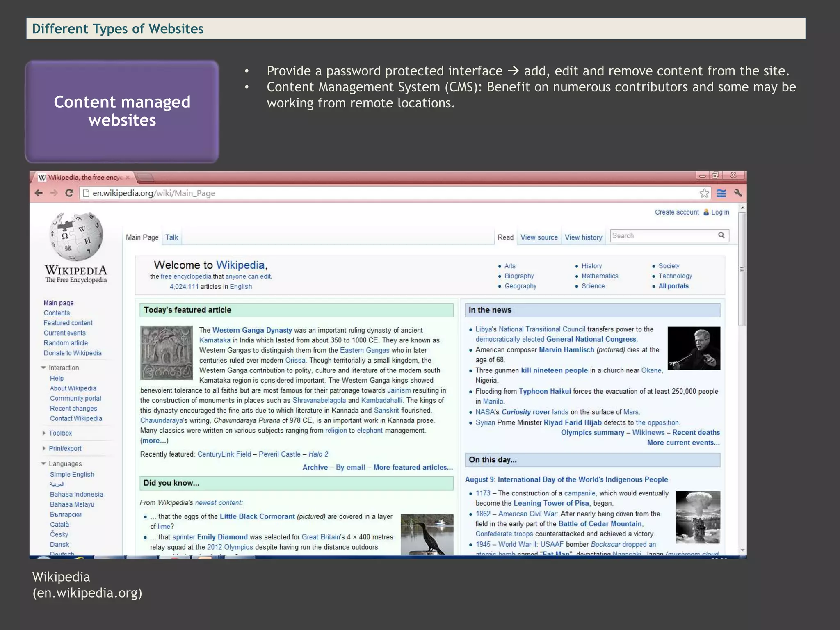The width and height of the screenshot is (840, 630).
Task: Open the Random article link
Action: (x=66, y=343)
